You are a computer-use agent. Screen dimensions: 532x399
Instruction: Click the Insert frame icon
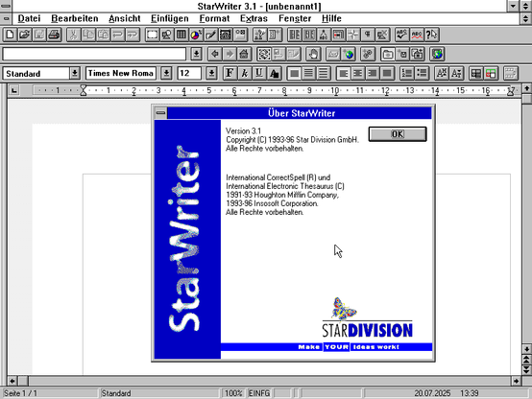pyautogui.click(x=152, y=35)
